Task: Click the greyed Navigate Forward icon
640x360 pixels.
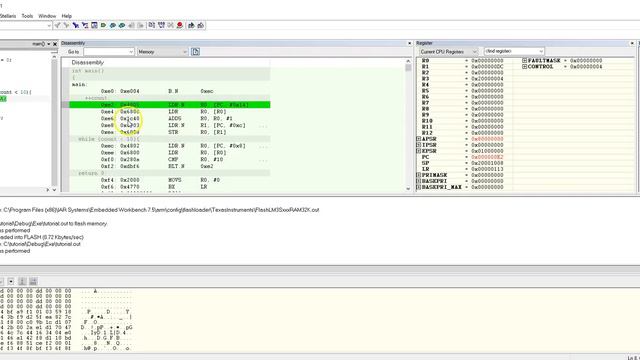Action: point(140,25)
